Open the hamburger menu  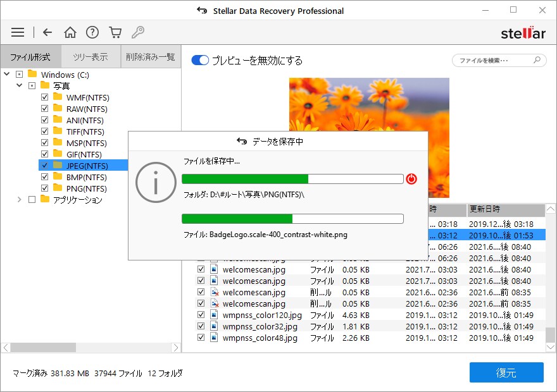pyautogui.click(x=18, y=32)
